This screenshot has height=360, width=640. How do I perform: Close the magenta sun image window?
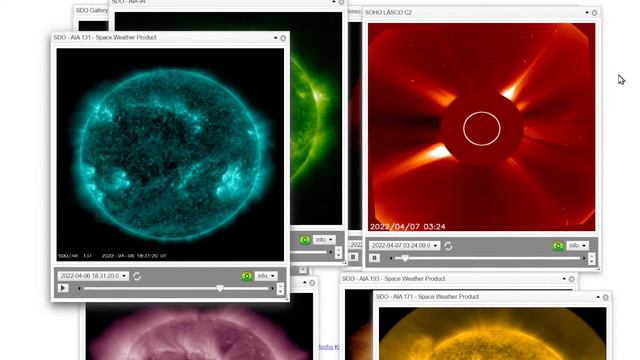[x=312, y=283]
